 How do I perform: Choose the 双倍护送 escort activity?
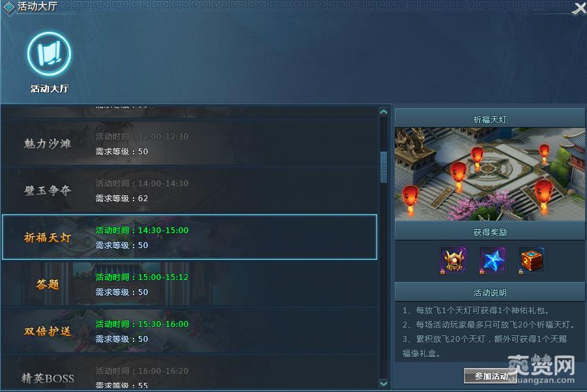click(x=190, y=331)
